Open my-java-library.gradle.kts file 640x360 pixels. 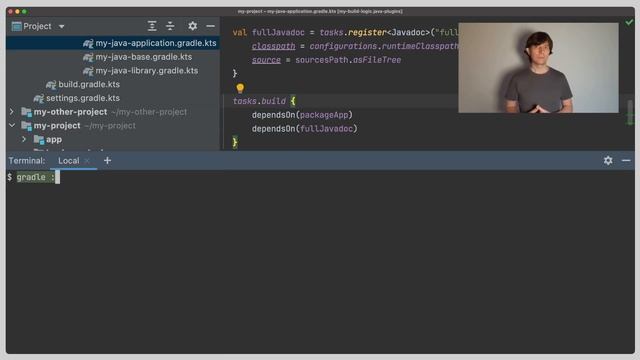[x=147, y=71]
